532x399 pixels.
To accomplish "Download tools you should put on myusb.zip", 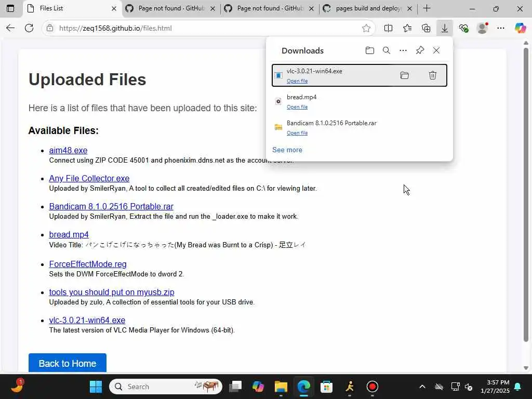I will [x=112, y=292].
